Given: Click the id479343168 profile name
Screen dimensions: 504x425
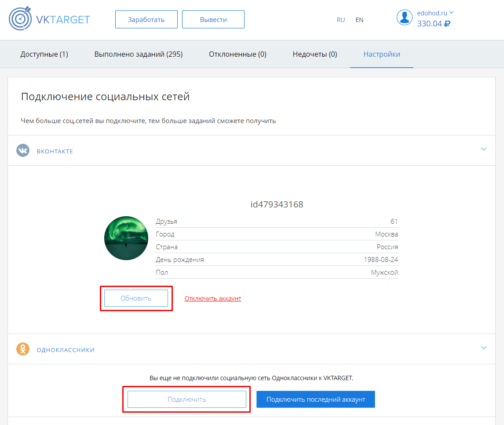Looking at the screenshot, I should (x=277, y=204).
